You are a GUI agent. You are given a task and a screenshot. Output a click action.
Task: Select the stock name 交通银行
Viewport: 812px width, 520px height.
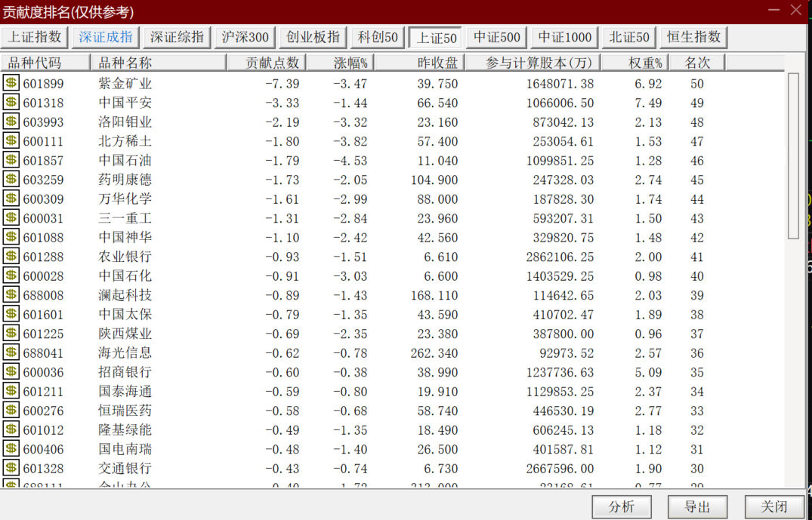tap(125, 468)
